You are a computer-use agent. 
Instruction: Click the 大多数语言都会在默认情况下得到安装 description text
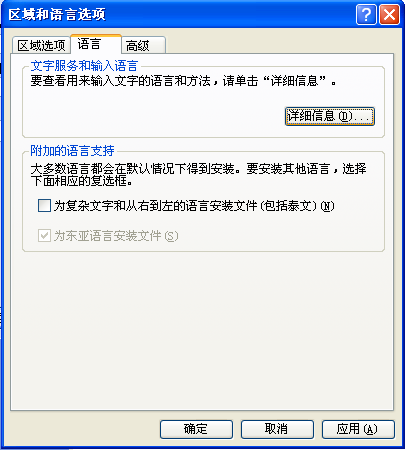(x=198, y=174)
